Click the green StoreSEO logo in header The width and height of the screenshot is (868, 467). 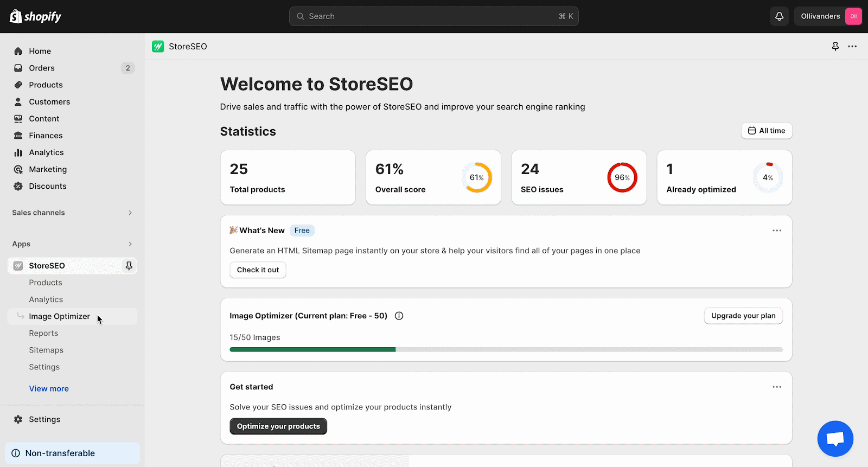[x=158, y=47]
